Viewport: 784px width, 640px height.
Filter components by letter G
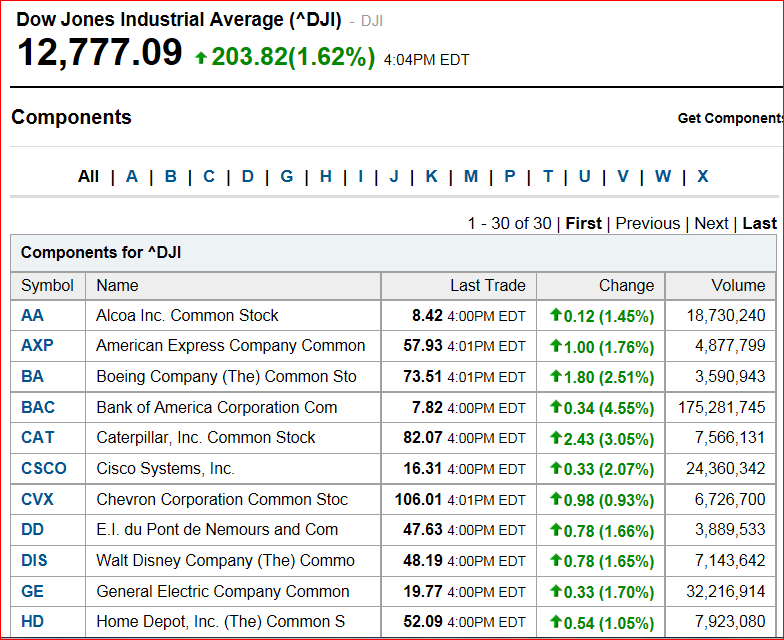286,176
